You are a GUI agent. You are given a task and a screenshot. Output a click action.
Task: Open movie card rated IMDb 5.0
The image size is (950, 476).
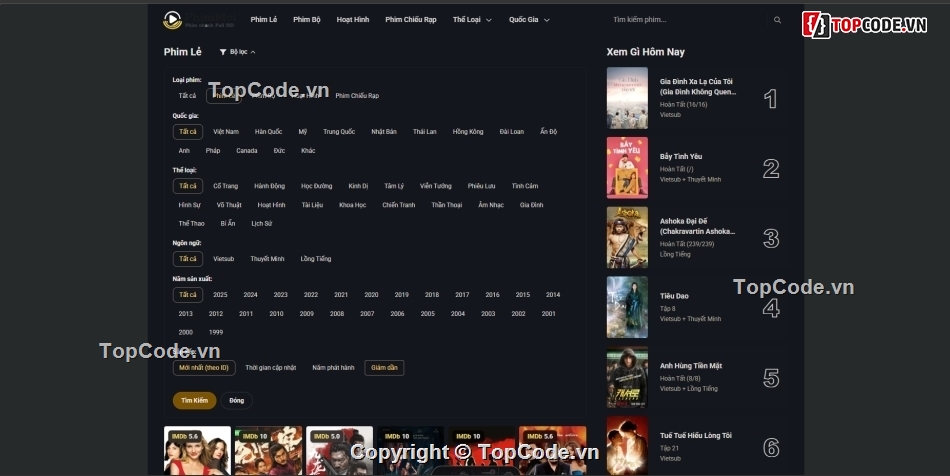click(339, 451)
